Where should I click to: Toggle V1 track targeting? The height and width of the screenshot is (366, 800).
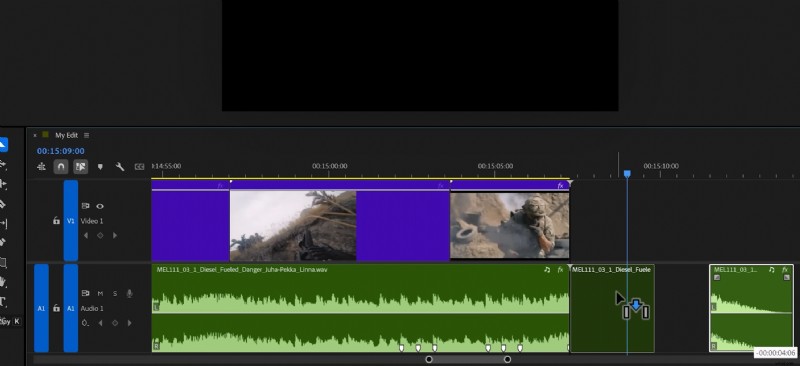(71, 221)
